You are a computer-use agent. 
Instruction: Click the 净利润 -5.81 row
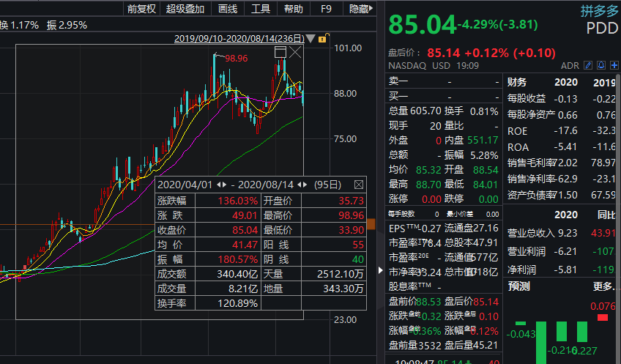coord(562,270)
